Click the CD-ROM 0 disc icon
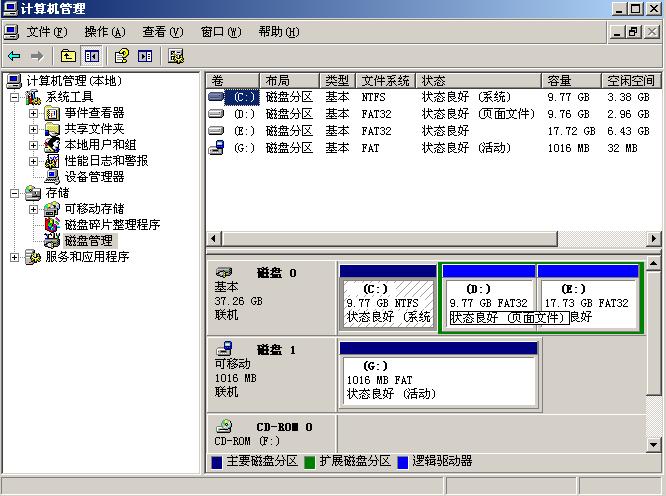The image size is (666, 496). pyautogui.click(x=224, y=426)
